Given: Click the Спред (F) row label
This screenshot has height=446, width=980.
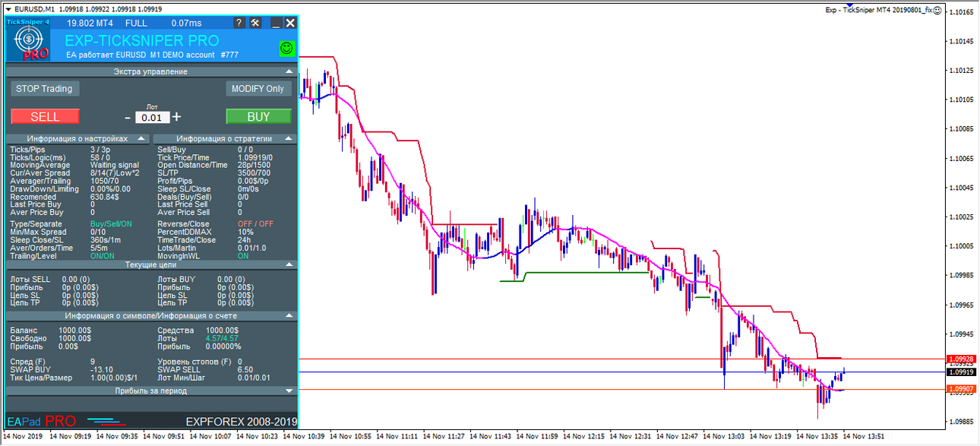Looking at the screenshot, I should (x=27, y=362).
